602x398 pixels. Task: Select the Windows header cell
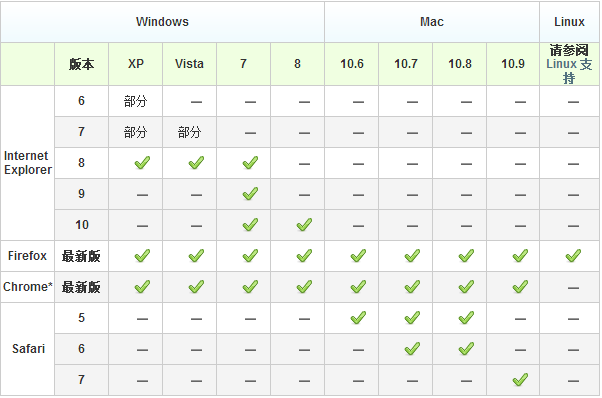pyautogui.click(x=162, y=22)
